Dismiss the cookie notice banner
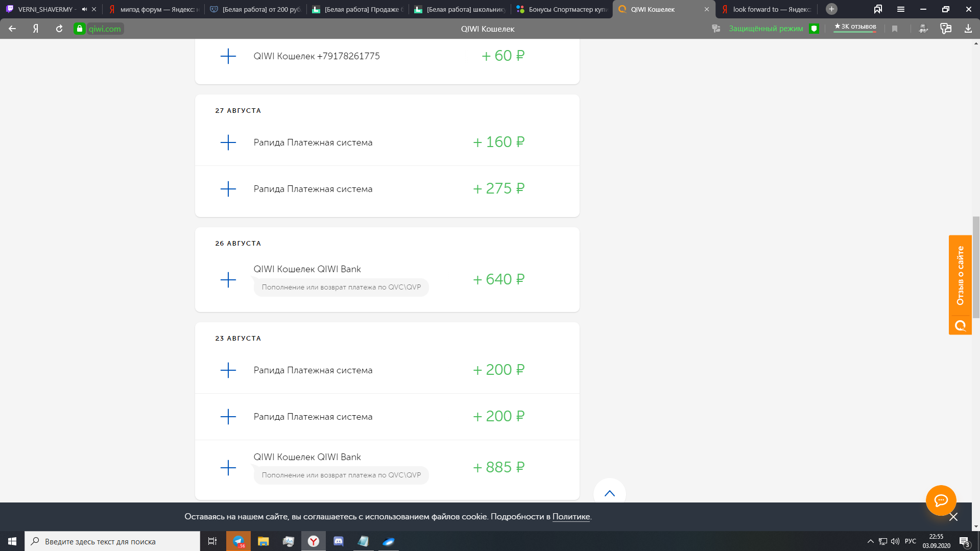Viewport: 980px width, 551px height. (953, 517)
